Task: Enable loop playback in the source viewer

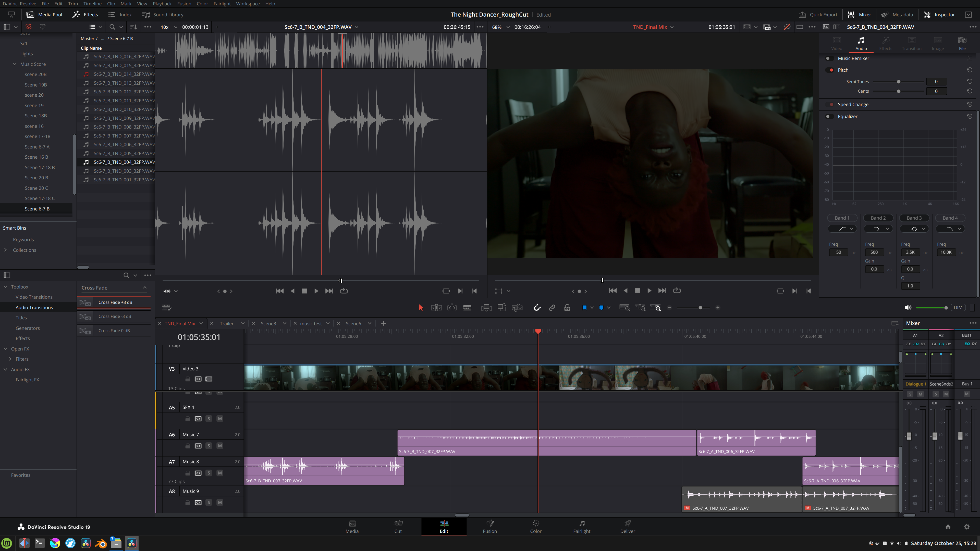Action: [x=344, y=291]
